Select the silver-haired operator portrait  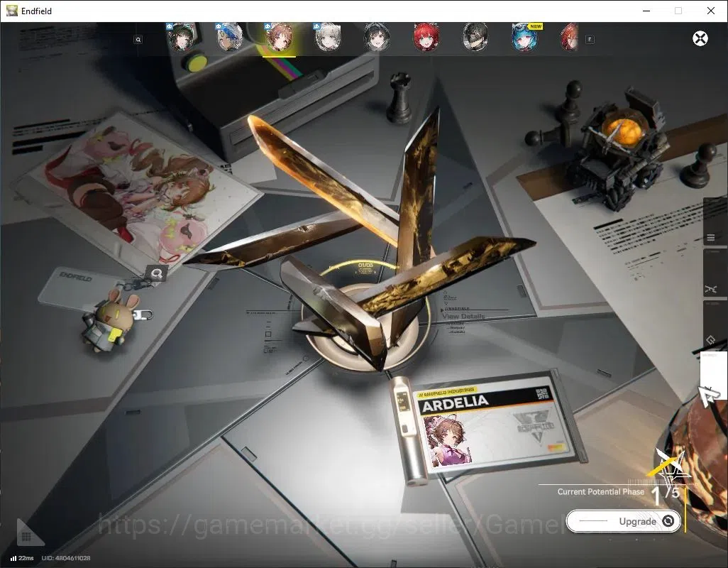pyautogui.click(x=328, y=38)
